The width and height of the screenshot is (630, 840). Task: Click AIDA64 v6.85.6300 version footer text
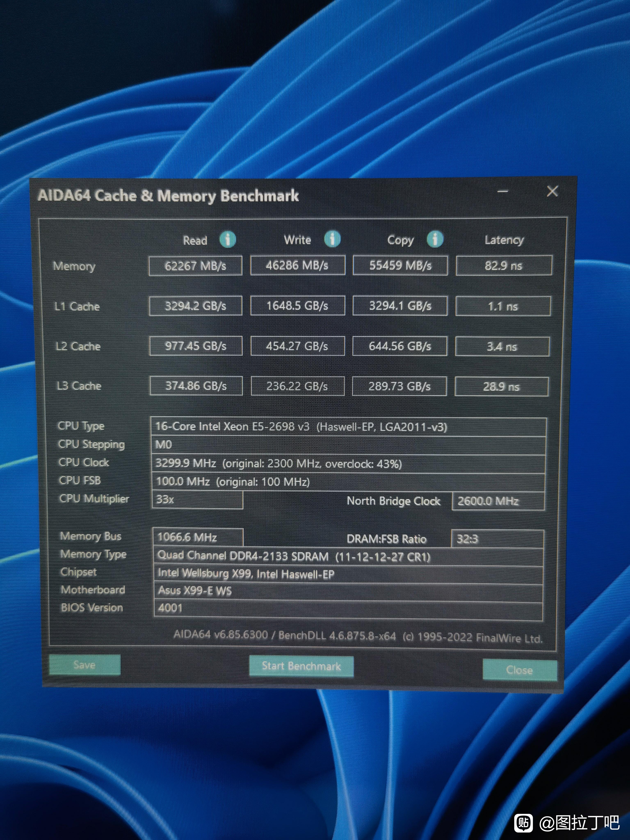click(x=358, y=636)
